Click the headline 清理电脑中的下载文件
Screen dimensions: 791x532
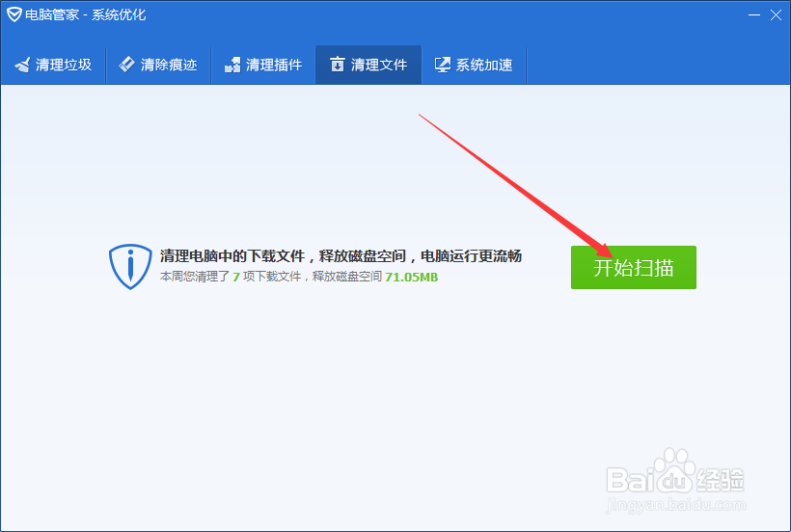232,256
